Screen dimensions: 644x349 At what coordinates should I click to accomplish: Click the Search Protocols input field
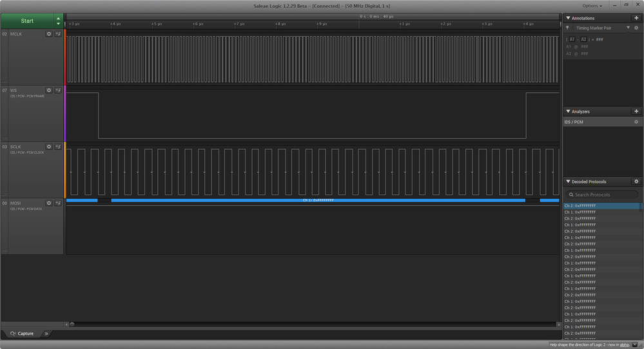coord(602,194)
